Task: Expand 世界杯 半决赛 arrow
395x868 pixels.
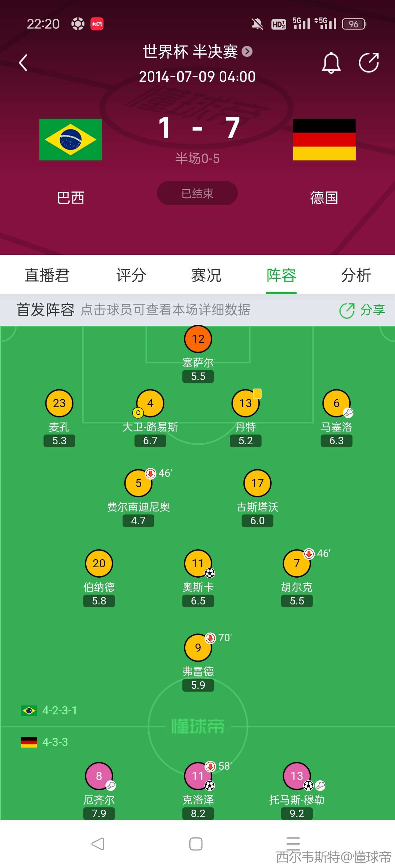Action: pyautogui.click(x=247, y=52)
